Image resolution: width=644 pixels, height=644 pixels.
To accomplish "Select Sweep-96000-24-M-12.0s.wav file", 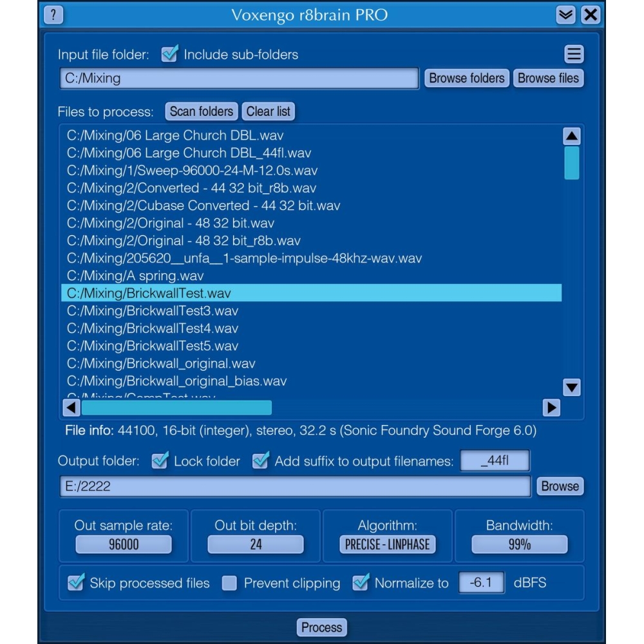I will click(x=311, y=171).
